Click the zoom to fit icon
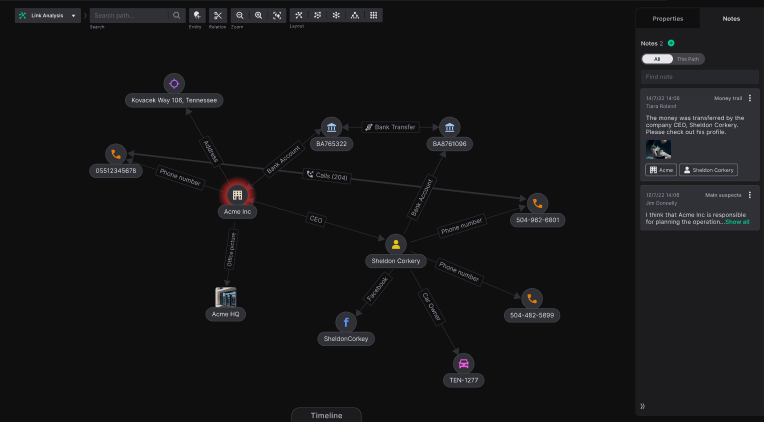This screenshot has height=422, width=764. click(277, 16)
